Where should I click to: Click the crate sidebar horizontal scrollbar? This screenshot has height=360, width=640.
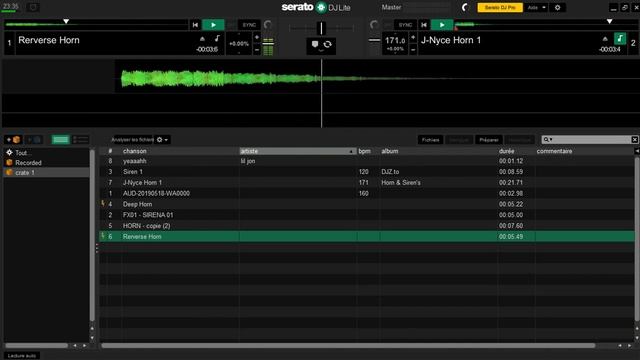click(36, 346)
